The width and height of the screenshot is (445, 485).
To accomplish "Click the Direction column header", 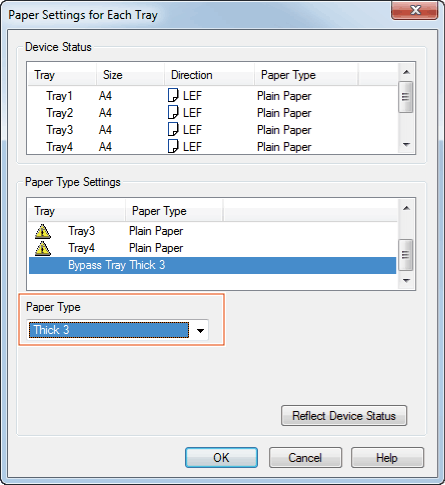I will coord(210,75).
